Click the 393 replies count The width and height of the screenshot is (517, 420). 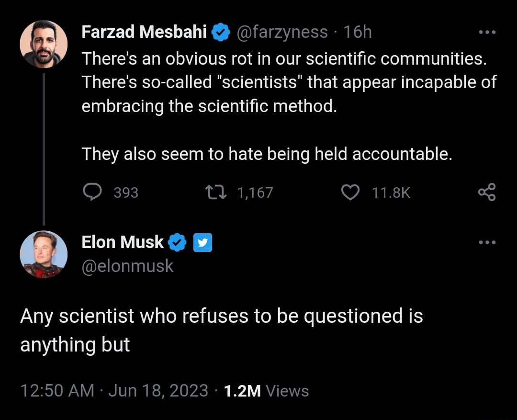coord(127,192)
